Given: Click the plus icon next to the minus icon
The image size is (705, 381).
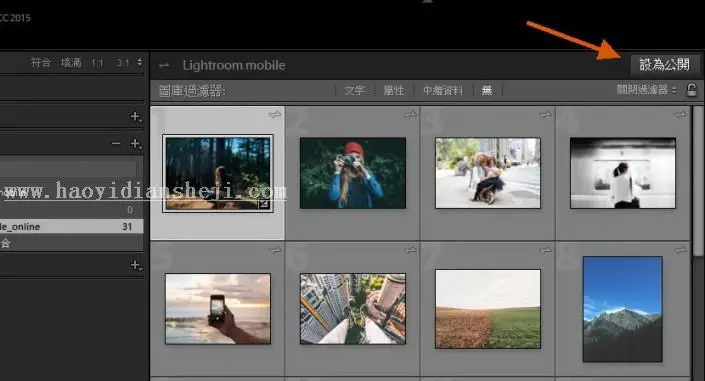Looking at the screenshot, I should click(136, 143).
